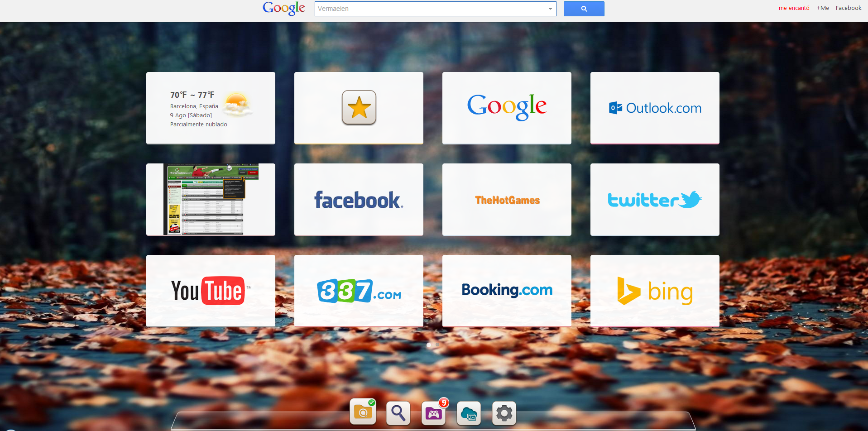Switch to the second page indicator dot
The image size is (868, 431).
[x=437, y=345]
